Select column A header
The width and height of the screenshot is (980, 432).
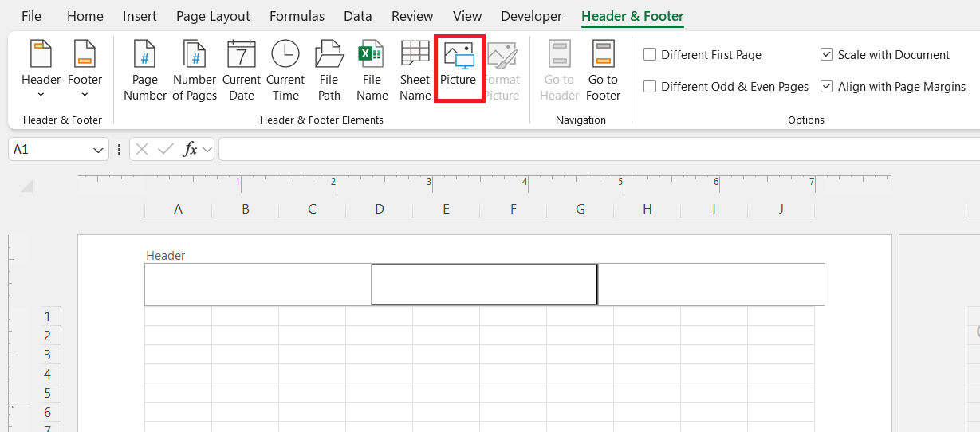179,209
